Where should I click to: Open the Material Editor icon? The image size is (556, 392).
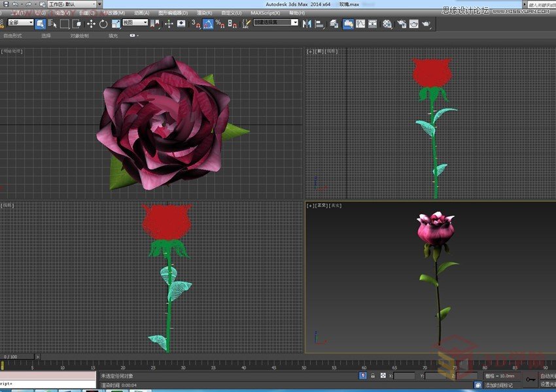(387, 24)
